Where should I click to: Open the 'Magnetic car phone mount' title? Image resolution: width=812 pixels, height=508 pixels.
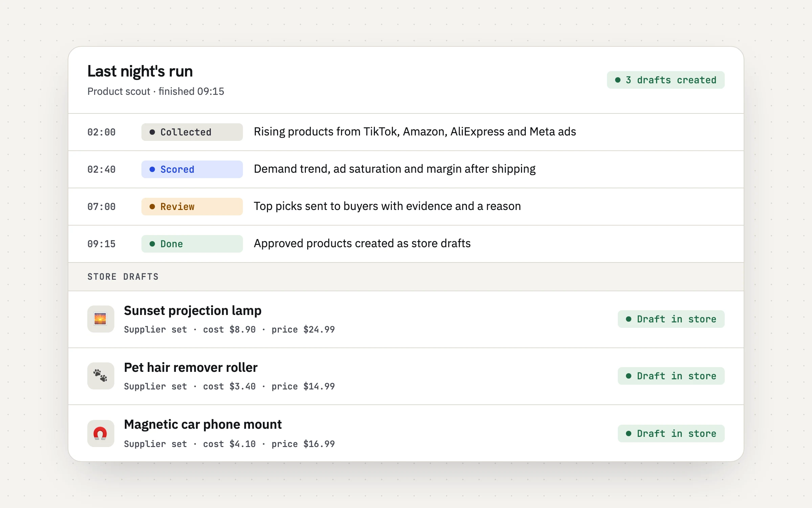click(x=203, y=424)
